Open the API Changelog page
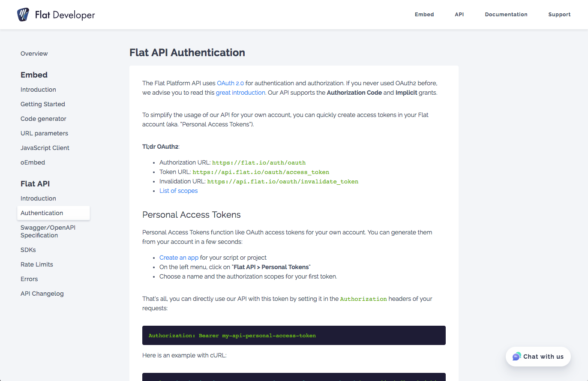The image size is (588, 381). [x=42, y=294]
